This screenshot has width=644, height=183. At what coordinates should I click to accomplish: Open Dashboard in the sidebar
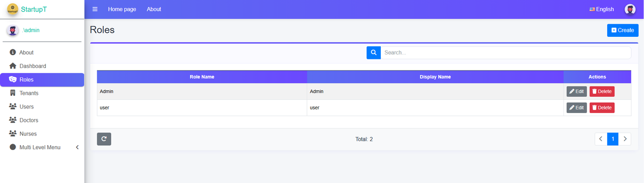coord(42,66)
